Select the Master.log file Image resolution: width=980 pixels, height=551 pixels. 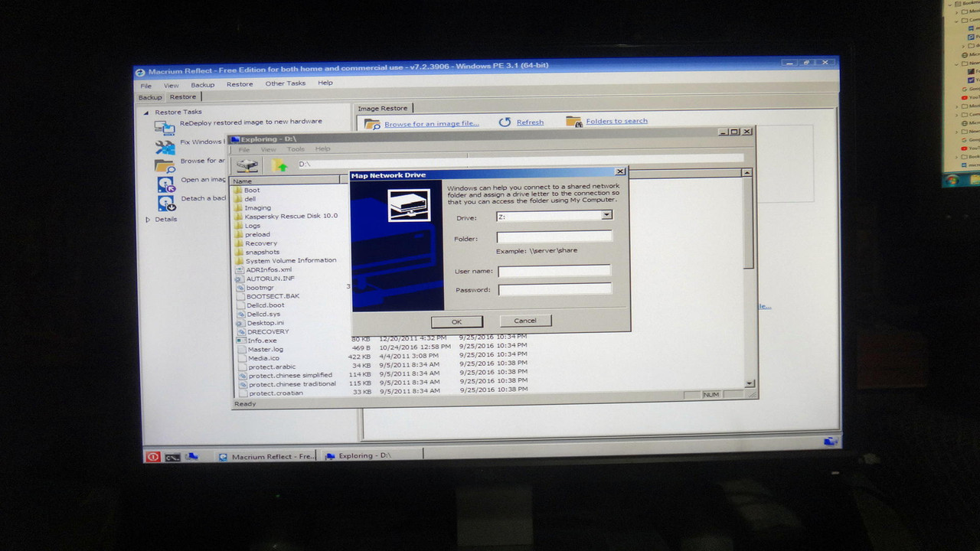[x=266, y=349]
